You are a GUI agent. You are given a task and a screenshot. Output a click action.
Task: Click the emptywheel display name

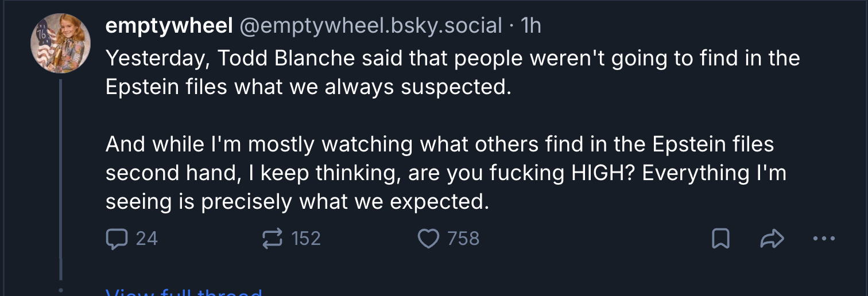pos(169,26)
